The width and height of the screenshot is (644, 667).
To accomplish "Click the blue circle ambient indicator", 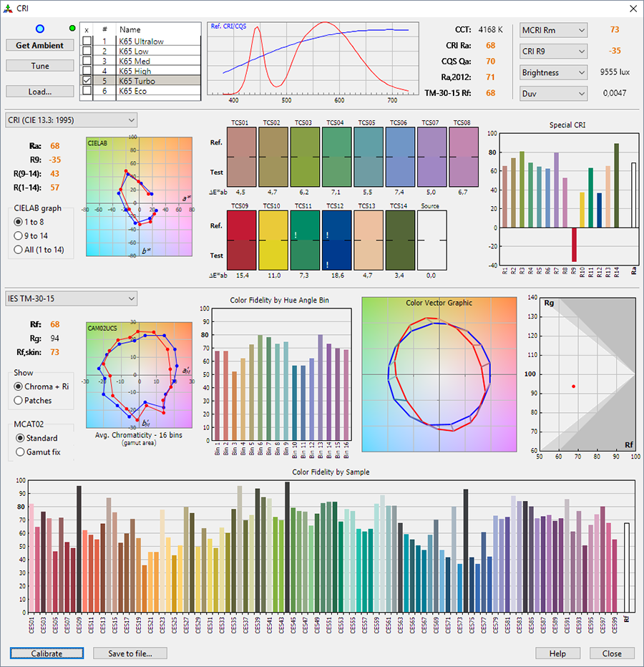I will pos(40,29).
